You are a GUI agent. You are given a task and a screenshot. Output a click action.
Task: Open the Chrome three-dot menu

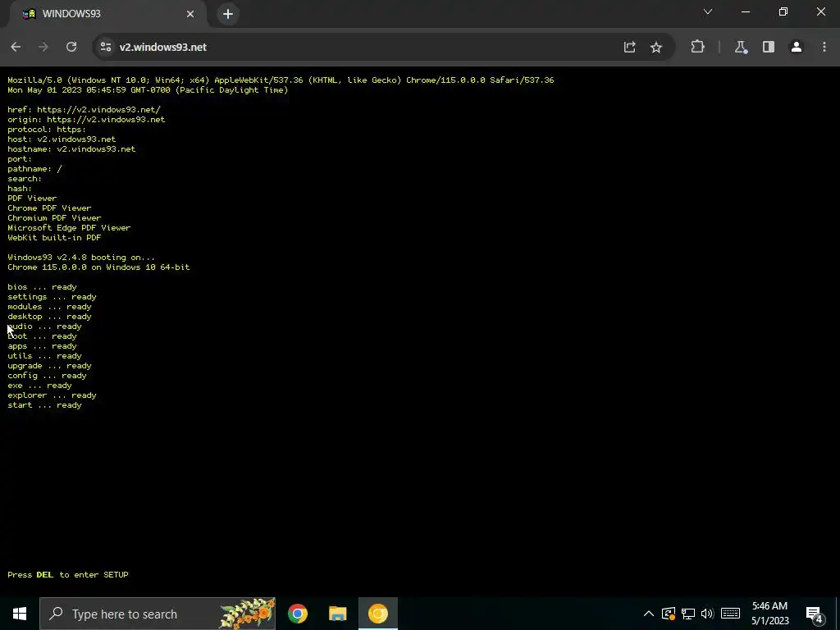coord(824,47)
